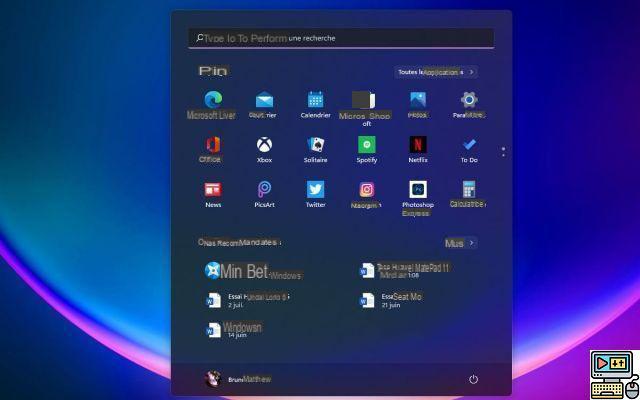Launch the Netflix app
Viewport: 640px width, 400px height.
click(x=418, y=144)
